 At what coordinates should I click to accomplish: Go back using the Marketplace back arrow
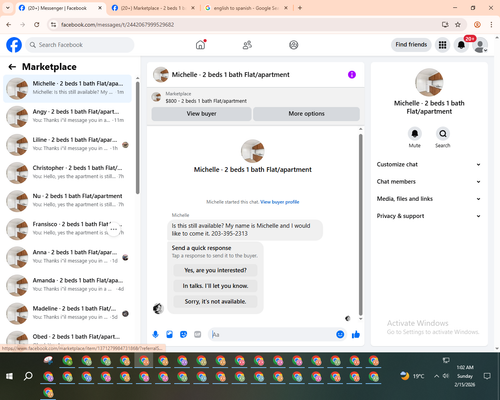(12, 67)
